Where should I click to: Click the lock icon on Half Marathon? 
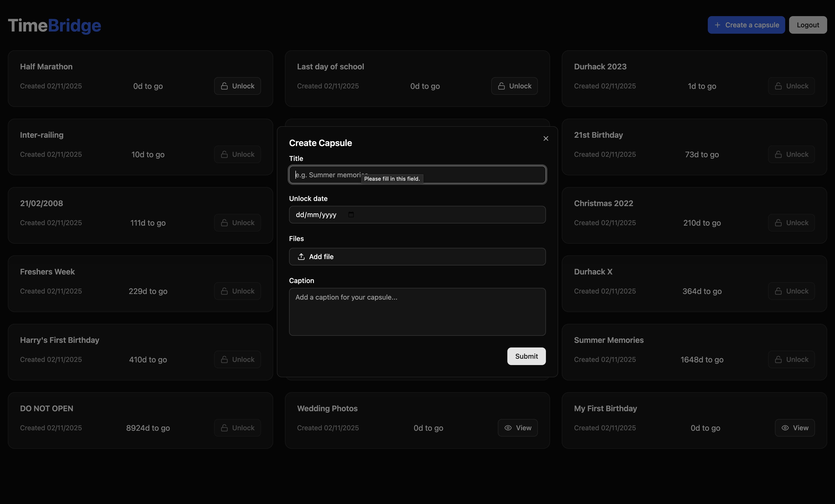tap(224, 86)
